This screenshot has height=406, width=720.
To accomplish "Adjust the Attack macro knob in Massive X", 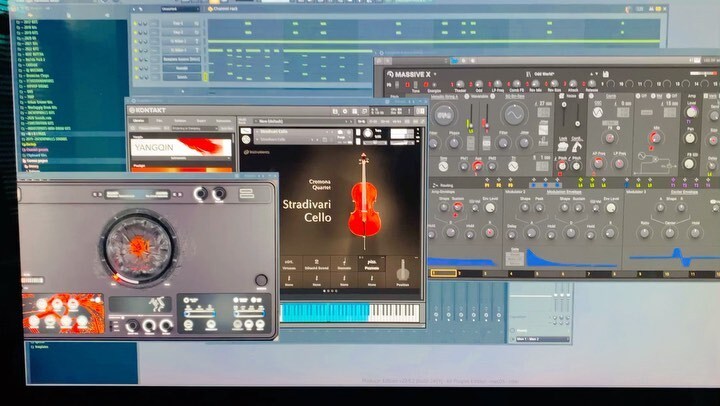I will 573,84.
